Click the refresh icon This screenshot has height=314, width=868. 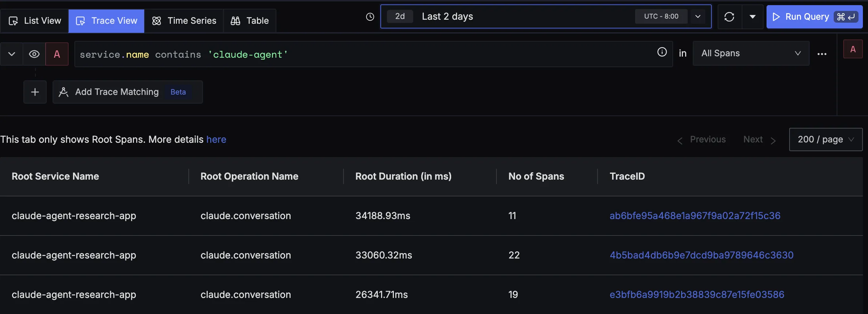(729, 17)
